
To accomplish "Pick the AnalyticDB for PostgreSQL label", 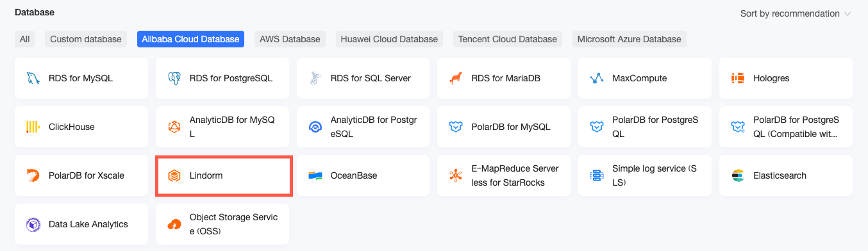I will pyautogui.click(x=374, y=127).
